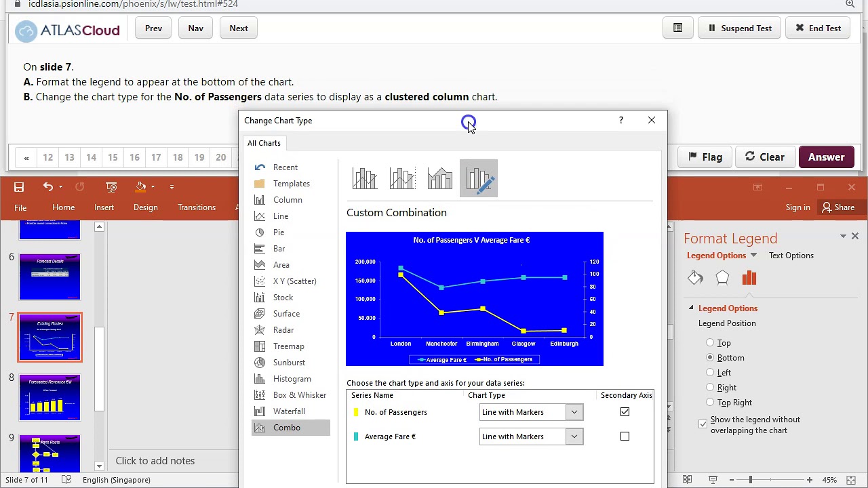The width and height of the screenshot is (868, 488).
Task: Check Secondary Axis for Average Fare €
Action: point(625,436)
